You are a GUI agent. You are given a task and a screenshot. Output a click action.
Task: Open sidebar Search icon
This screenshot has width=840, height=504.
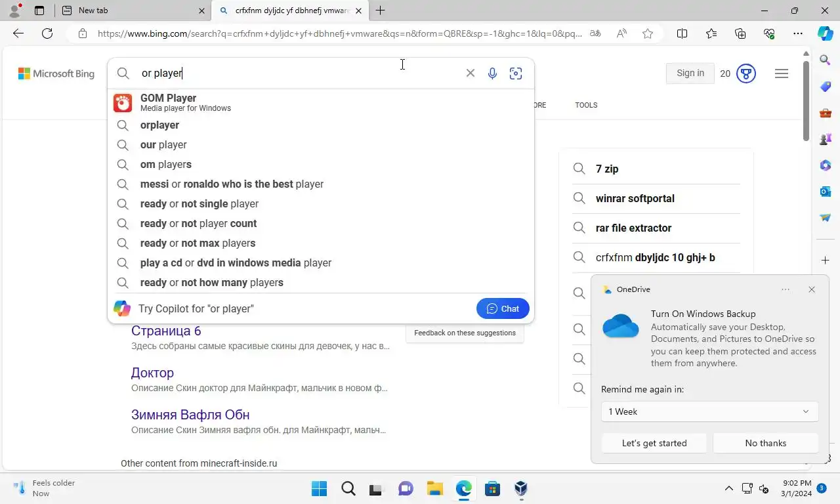(x=826, y=60)
